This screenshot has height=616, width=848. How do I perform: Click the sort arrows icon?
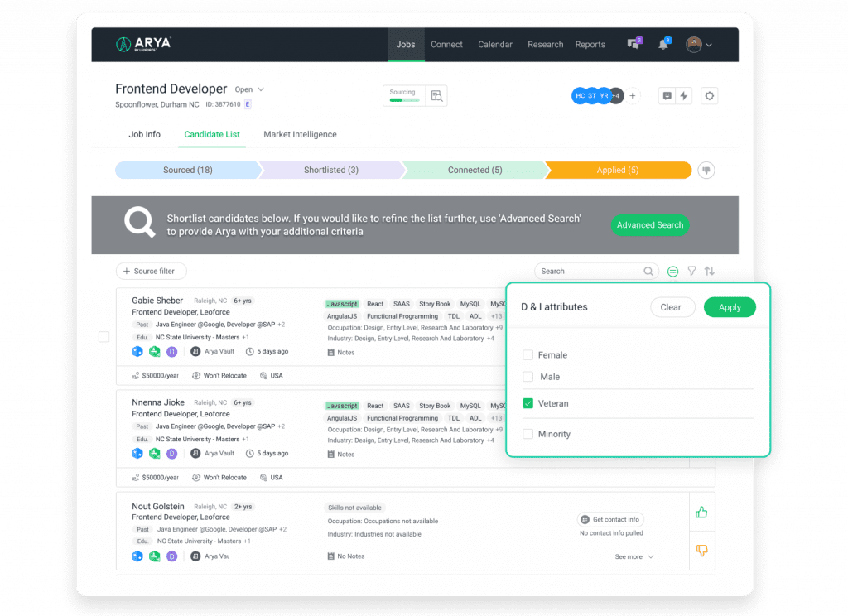(x=710, y=271)
